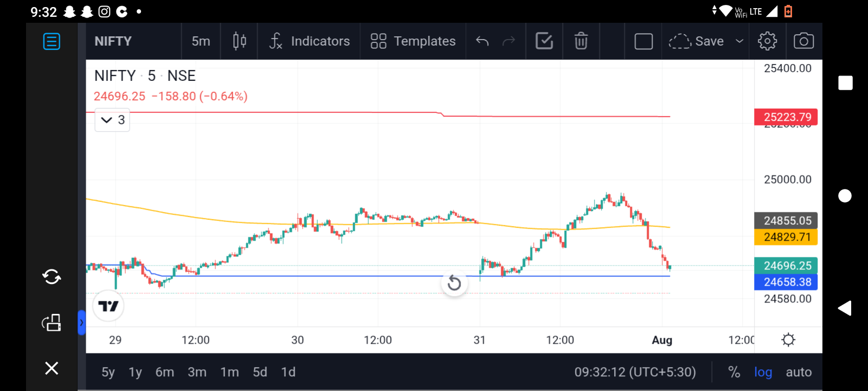Click the TradingView logo
868x391 pixels.
[x=108, y=306]
